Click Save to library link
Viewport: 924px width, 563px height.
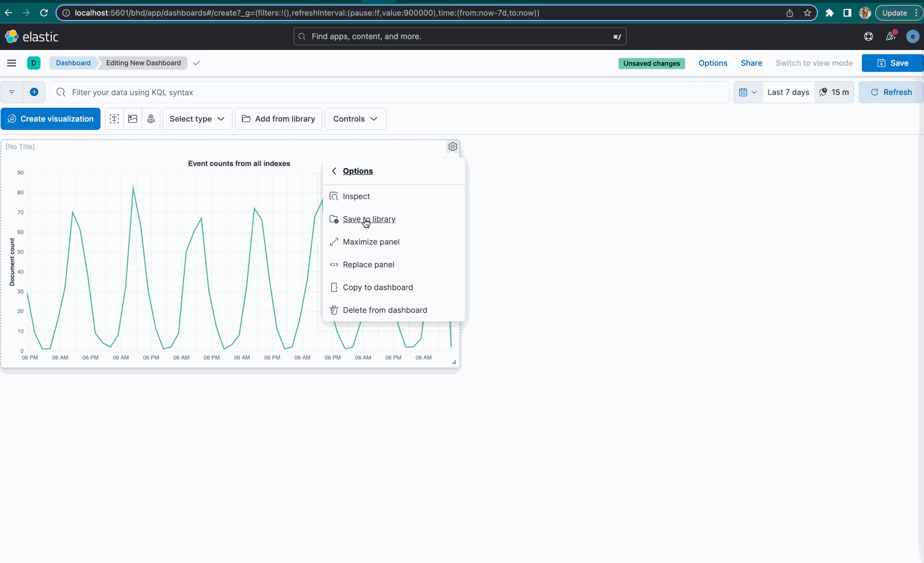(x=368, y=219)
